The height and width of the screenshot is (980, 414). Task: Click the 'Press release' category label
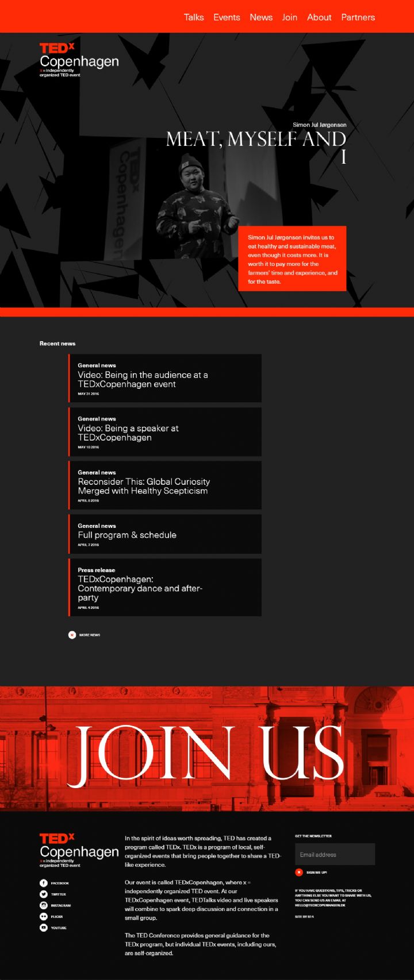tap(97, 570)
